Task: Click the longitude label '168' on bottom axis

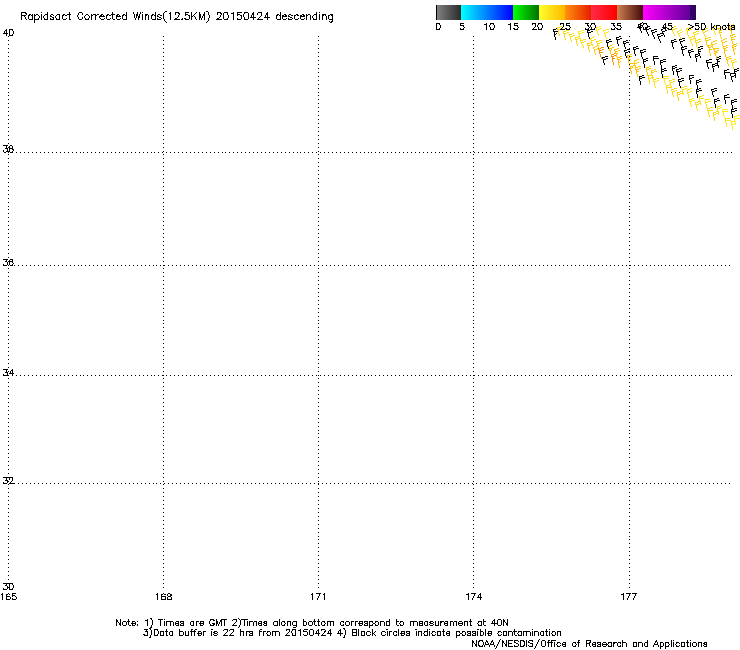Action: click(163, 597)
